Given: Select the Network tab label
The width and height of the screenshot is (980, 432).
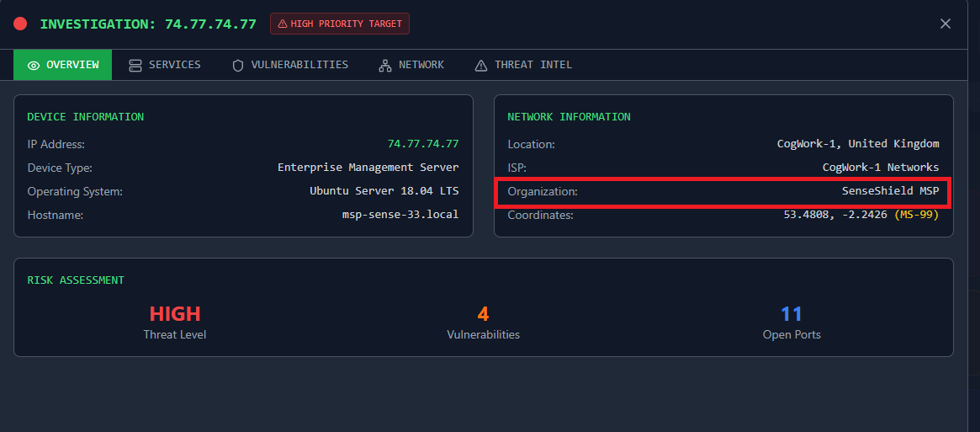Looking at the screenshot, I should pyautogui.click(x=421, y=65).
